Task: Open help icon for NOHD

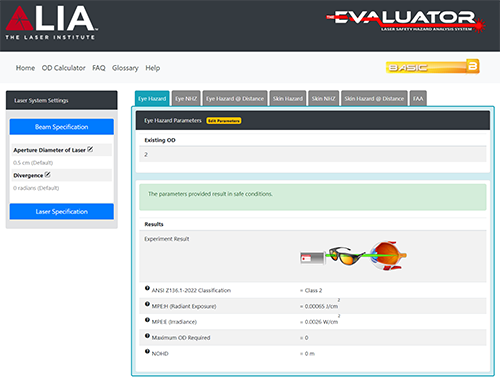Action: 147,351
